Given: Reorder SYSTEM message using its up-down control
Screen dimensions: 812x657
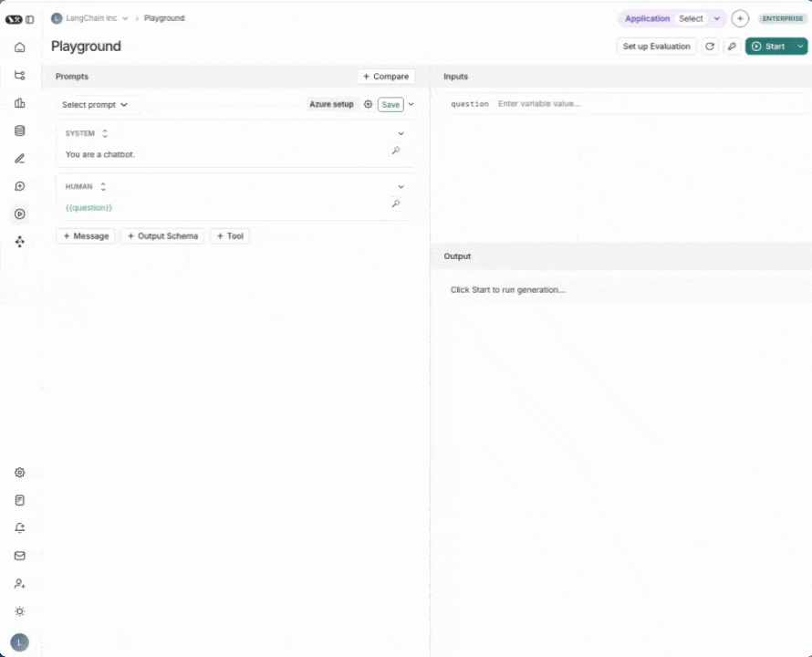Looking at the screenshot, I should point(104,133).
